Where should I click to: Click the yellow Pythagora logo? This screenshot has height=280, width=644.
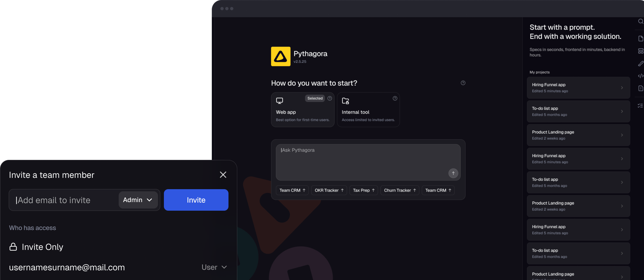(x=280, y=56)
